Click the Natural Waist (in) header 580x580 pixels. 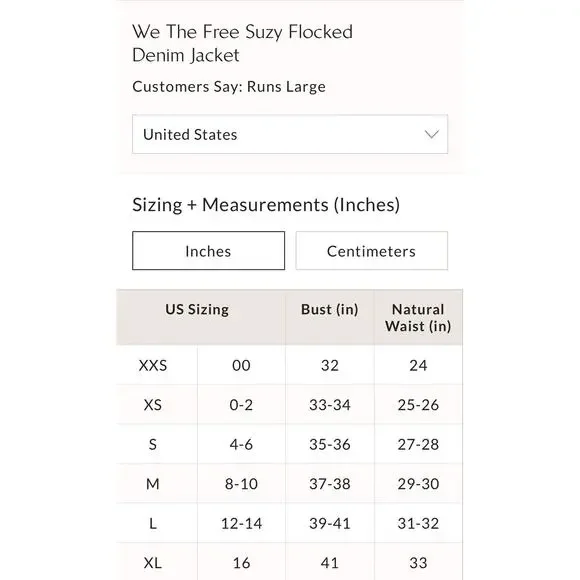[418, 318]
